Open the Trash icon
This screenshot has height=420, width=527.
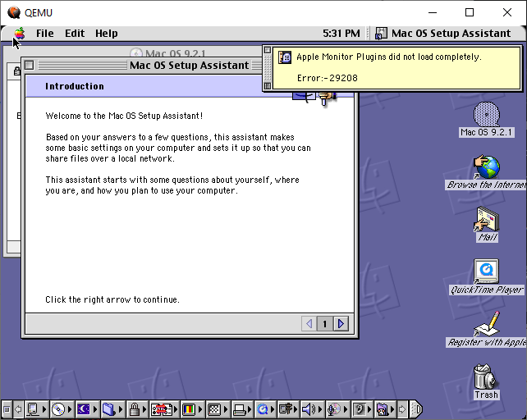(486, 377)
